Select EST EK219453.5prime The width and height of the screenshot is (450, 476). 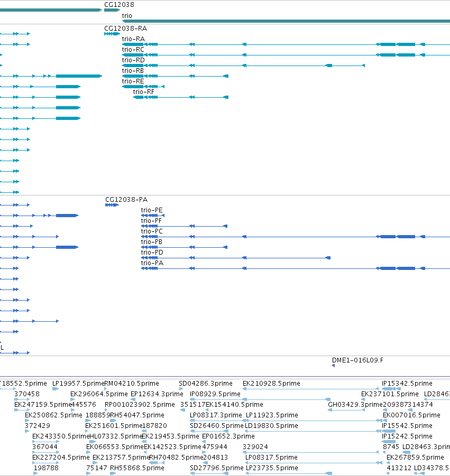170,436
